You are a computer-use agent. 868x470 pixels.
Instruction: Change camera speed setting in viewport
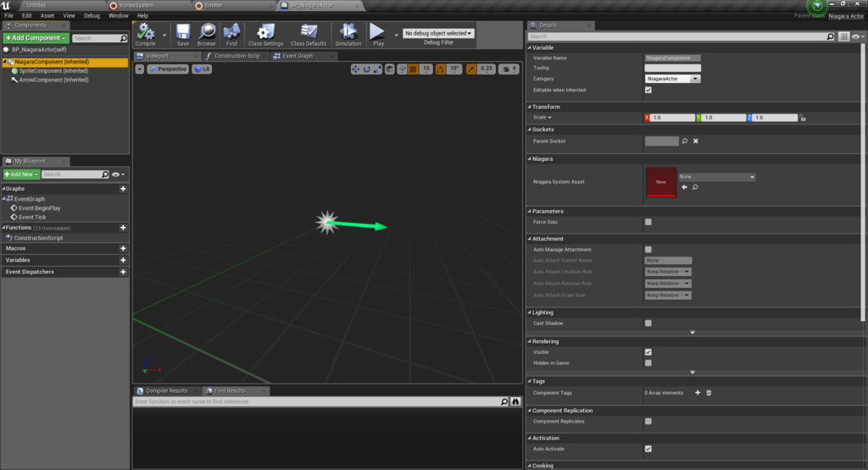tap(509, 69)
